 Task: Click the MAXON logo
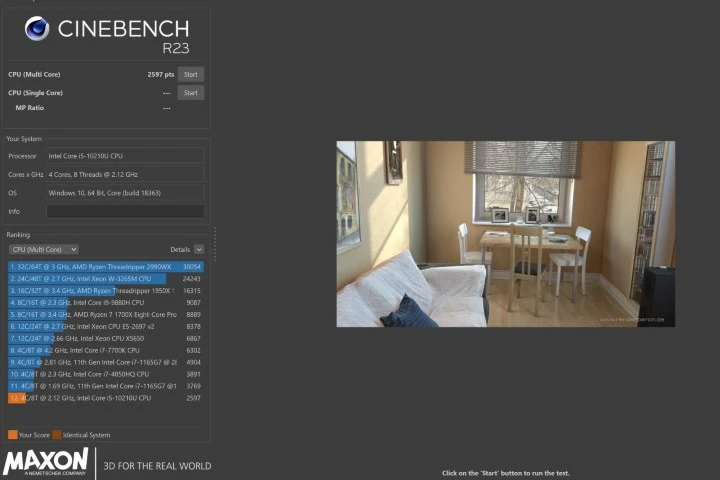46,462
